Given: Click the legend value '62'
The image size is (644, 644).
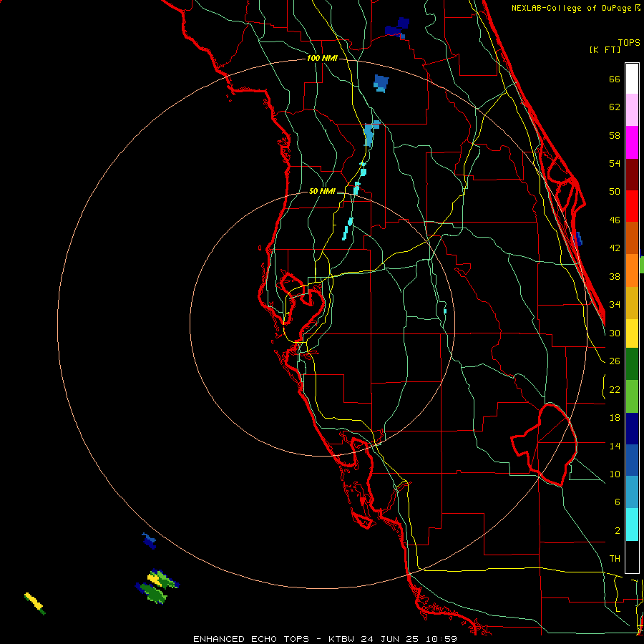Looking at the screenshot, I should 615,107.
